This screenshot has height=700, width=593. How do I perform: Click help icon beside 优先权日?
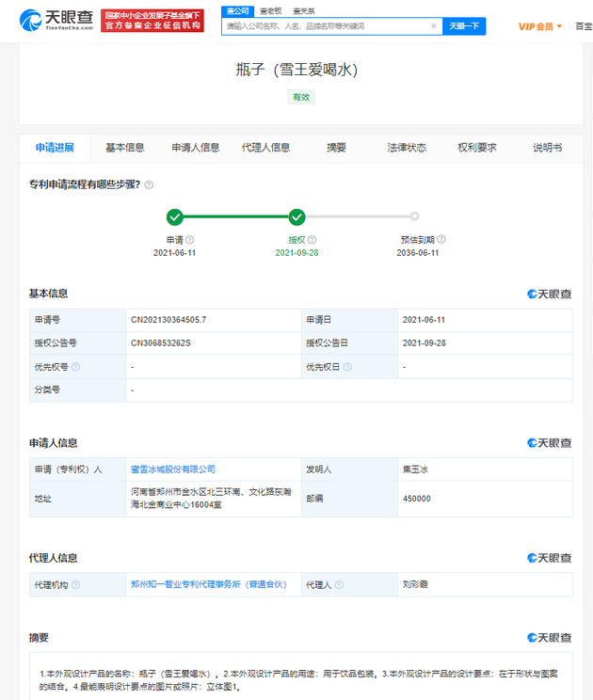pos(347,367)
